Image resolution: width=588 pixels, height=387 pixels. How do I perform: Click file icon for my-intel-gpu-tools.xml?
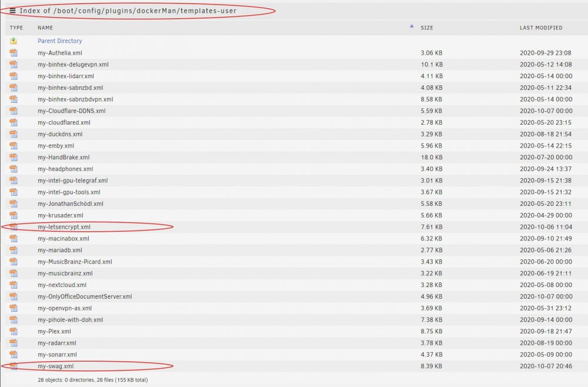(14, 192)
